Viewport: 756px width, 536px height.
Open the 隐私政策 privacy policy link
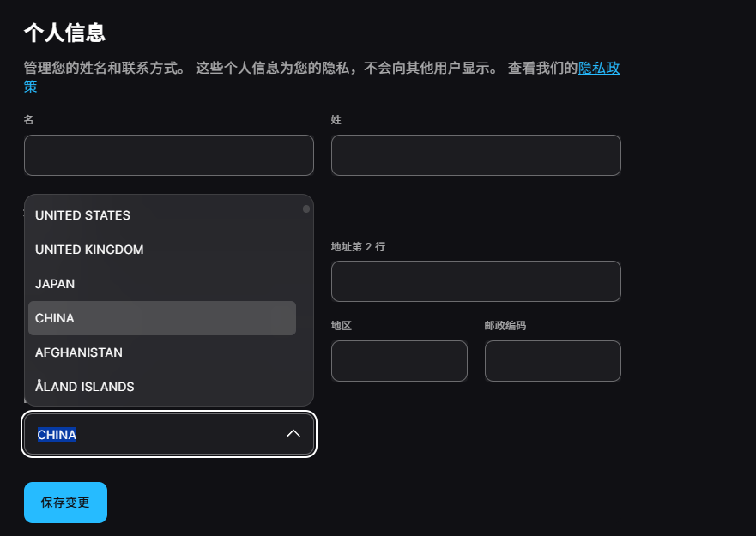click(x=599, y=68)
